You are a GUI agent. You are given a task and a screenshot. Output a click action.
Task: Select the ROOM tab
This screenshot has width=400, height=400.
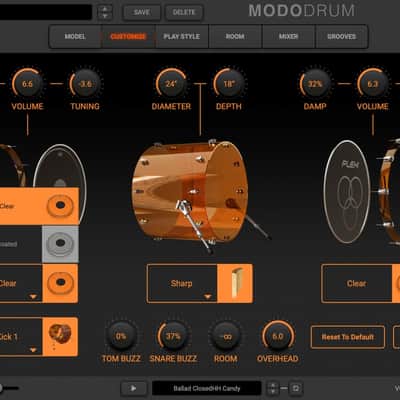click(x=235, y=37)
